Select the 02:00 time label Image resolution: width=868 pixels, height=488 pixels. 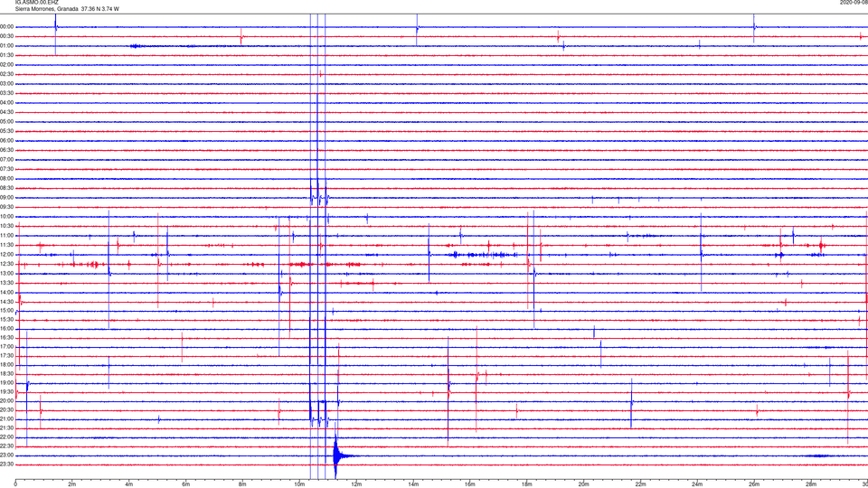coord(7,65)
